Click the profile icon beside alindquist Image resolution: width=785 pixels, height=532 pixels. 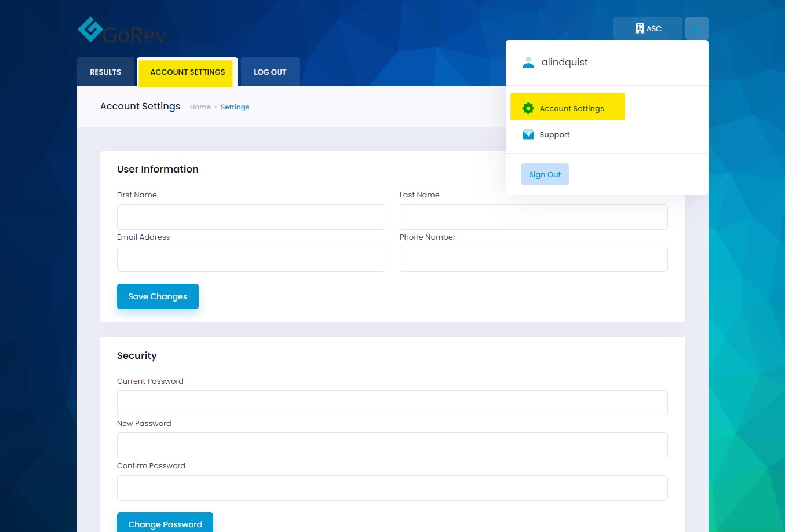coord(528,63)
